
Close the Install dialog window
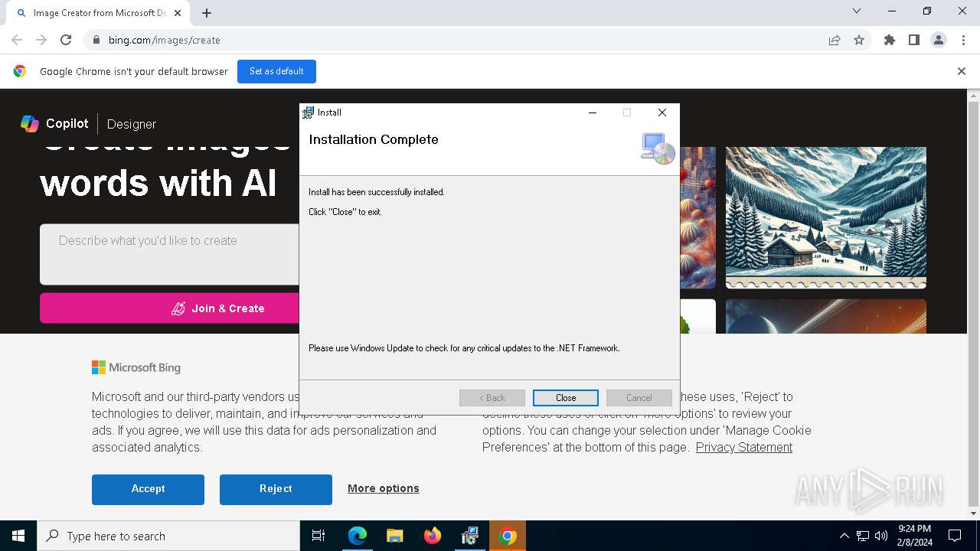[662, 112]
